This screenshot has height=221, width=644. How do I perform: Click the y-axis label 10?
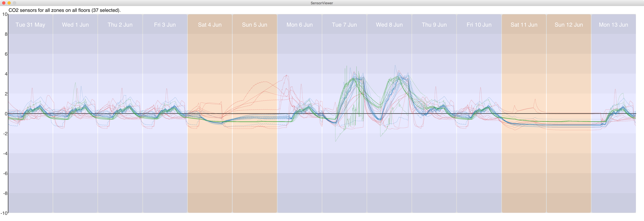(x=5, y=14)
